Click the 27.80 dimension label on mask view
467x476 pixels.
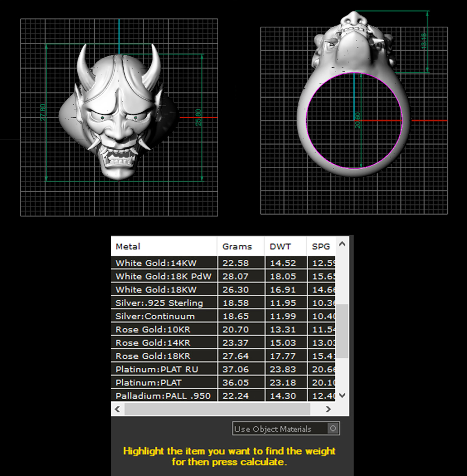[43, 112]
